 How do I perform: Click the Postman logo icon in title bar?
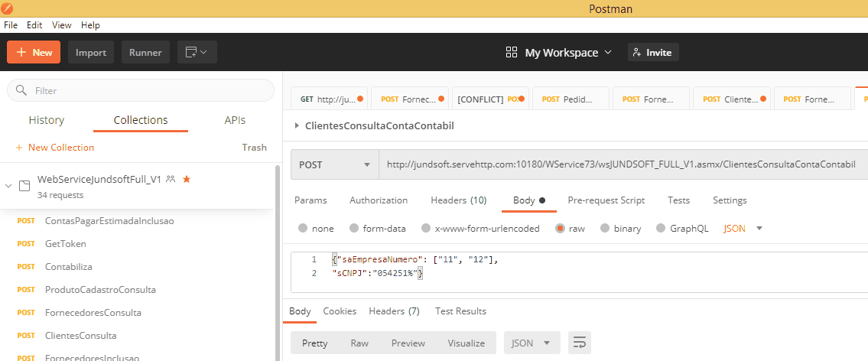tap(7, 8)
